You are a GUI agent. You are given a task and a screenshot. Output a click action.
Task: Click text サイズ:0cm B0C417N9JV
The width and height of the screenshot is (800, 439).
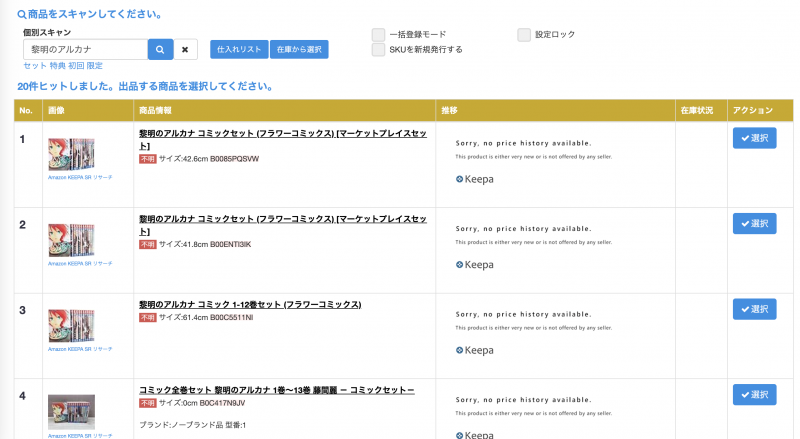coord(202,403)
